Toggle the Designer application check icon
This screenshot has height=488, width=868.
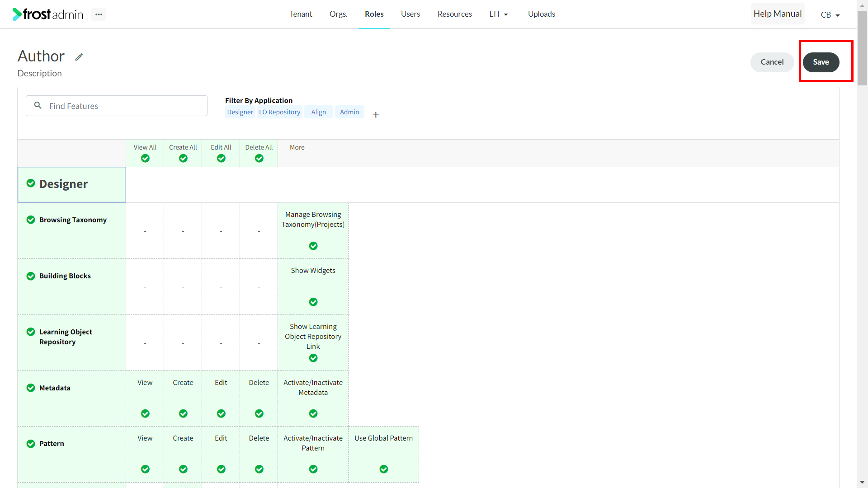[31, 183]
